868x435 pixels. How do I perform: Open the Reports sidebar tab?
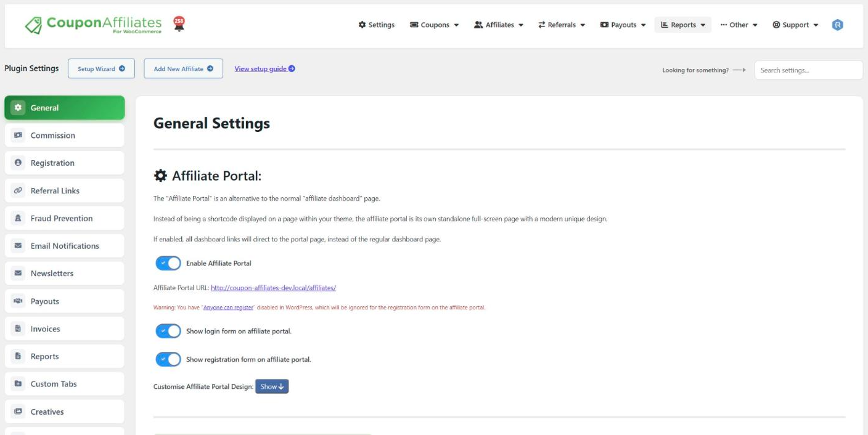[65, 356]
